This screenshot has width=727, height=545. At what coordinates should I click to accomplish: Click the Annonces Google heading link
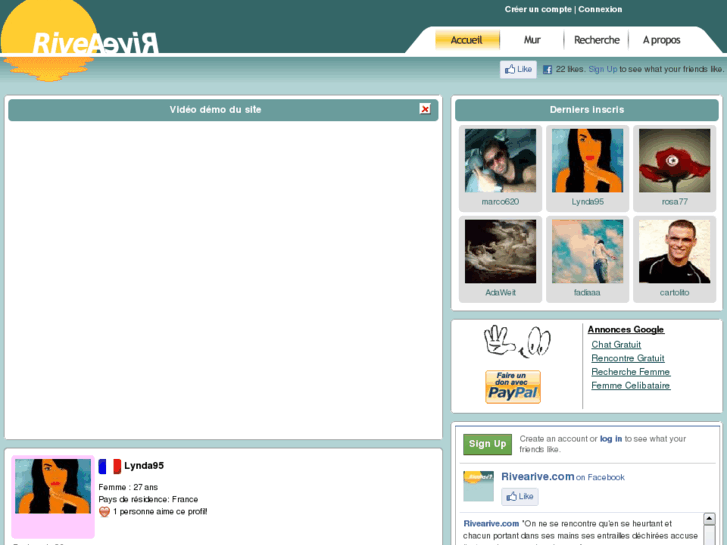click(626, 329)
